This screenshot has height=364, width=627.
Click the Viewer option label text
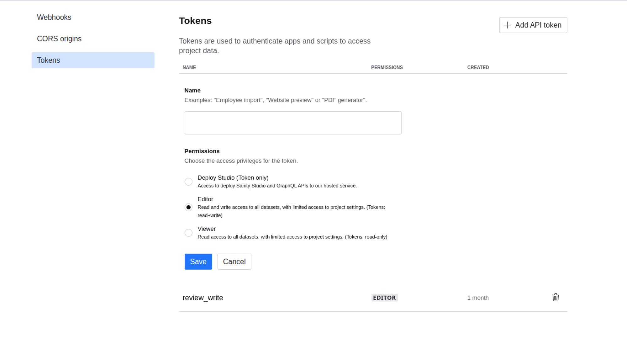click(207, 229)
